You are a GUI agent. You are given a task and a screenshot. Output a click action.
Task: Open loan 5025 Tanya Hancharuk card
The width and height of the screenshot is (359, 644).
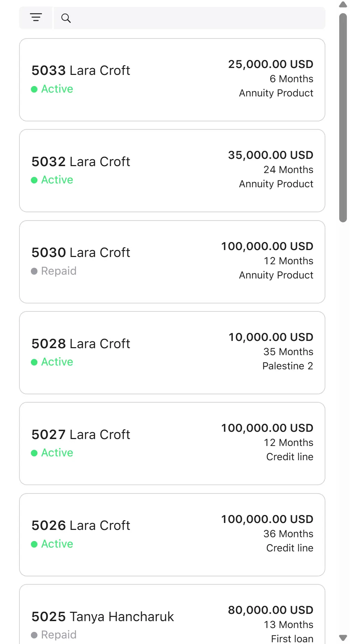(172, 614)
